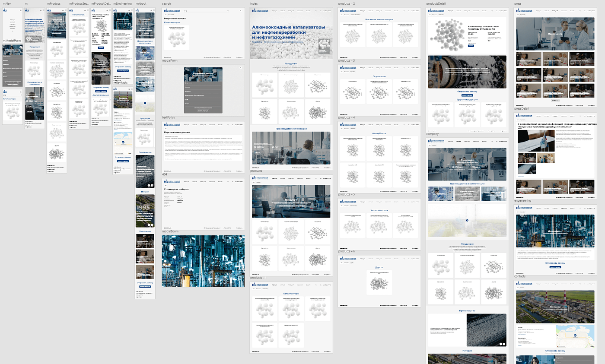Select the products – 3 frame label
The image size is (605, 364).
point(347,60)
